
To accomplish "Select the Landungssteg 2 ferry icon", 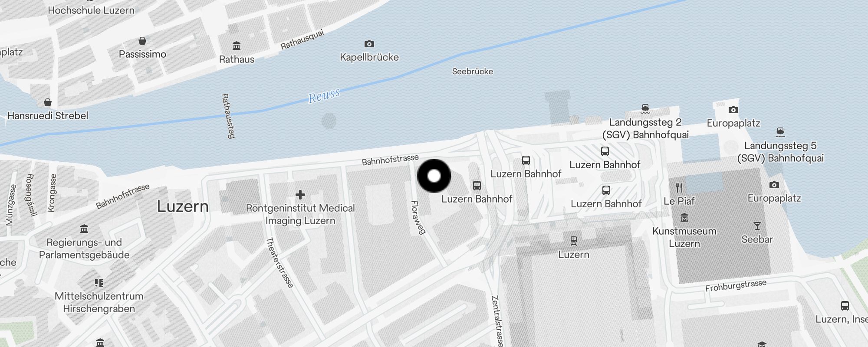I will click(x=645, y=108).
